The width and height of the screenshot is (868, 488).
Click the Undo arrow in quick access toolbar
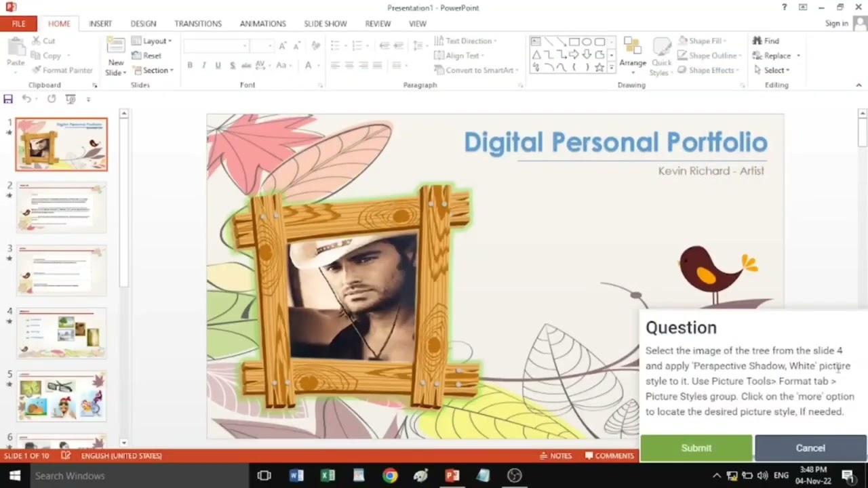pyautogui.click(x=26, y=99)
